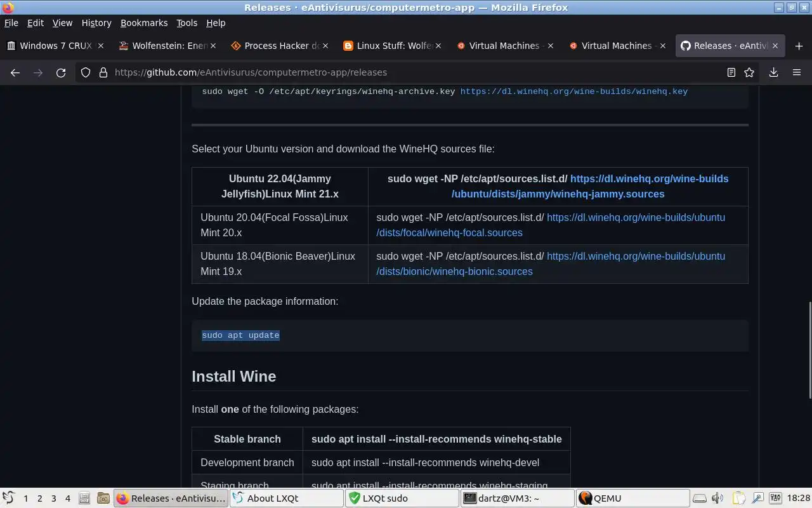The width and height of the screenshot is (812, 508).
Task: Click the highlighted 'sudo apt update' command
Action: (240, 335)
